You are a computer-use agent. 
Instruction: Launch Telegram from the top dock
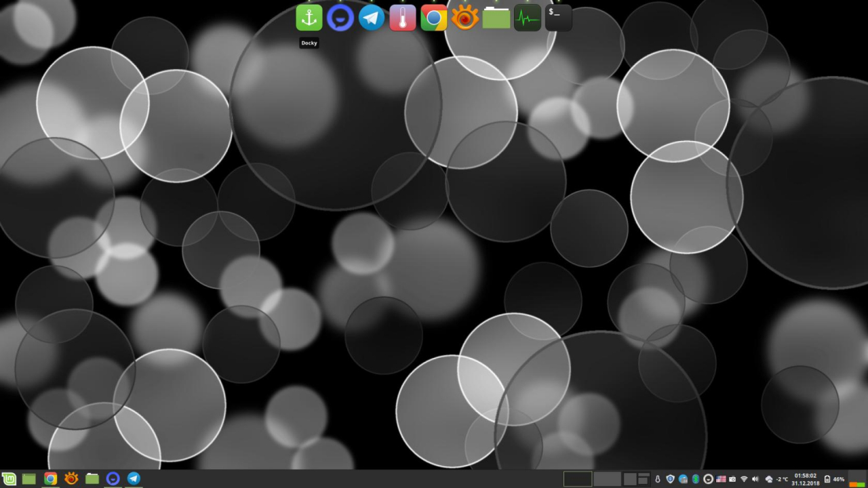coord(372,18)
